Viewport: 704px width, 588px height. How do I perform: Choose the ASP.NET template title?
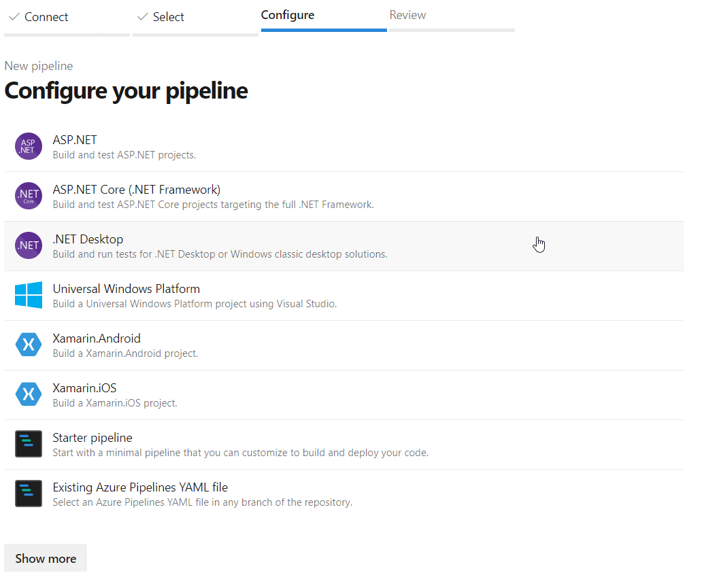75,140
